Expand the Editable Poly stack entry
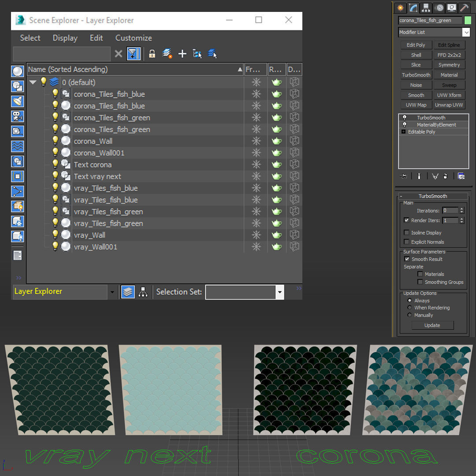Viewport: 476px width, 476px height. pos(403,131)
